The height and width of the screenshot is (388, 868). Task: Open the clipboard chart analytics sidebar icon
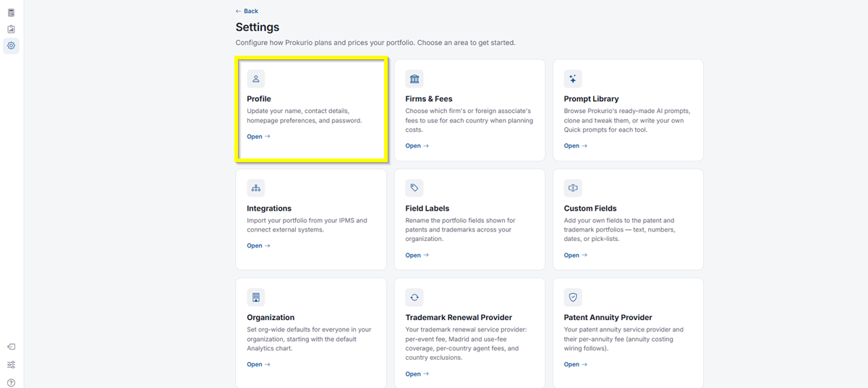11,29
